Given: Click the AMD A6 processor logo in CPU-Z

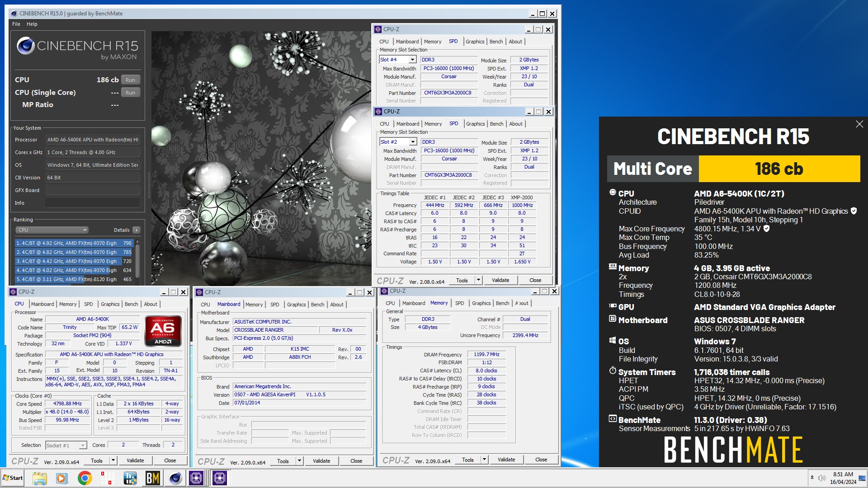Looking at the screenshot, I should pos(163,331).
